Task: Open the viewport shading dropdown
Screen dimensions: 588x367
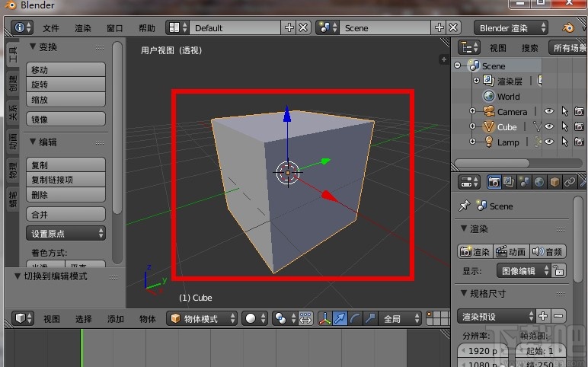Action: 254,318
